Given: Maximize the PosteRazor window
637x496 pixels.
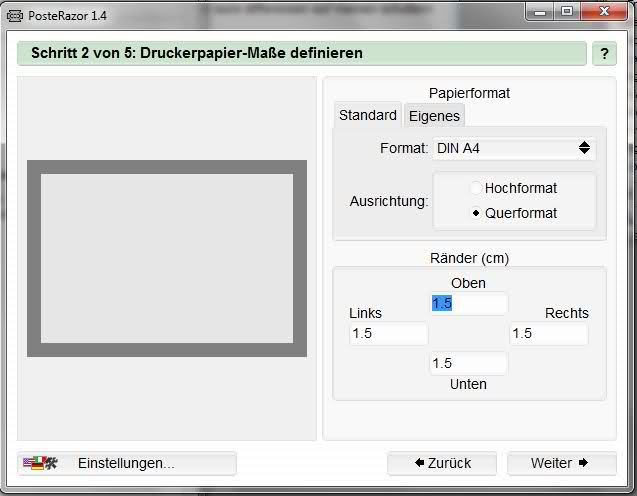Looking at the screenshot, I should click(567, 12).
